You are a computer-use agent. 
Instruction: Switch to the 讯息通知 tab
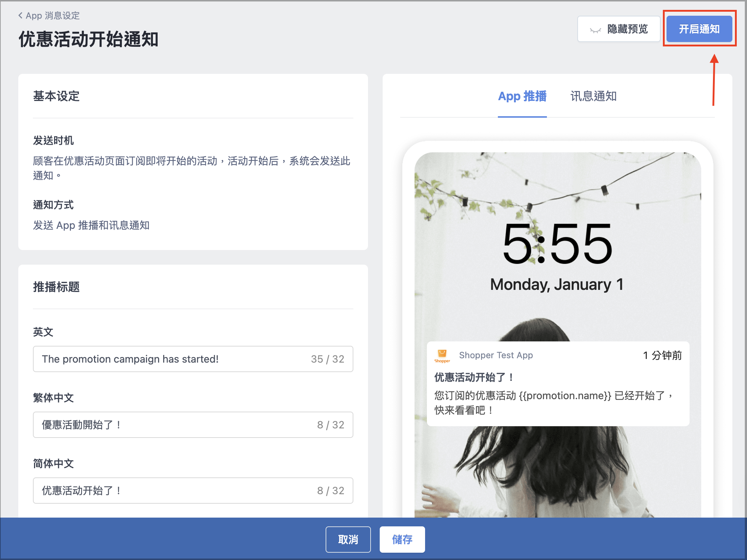coord(593,96)
